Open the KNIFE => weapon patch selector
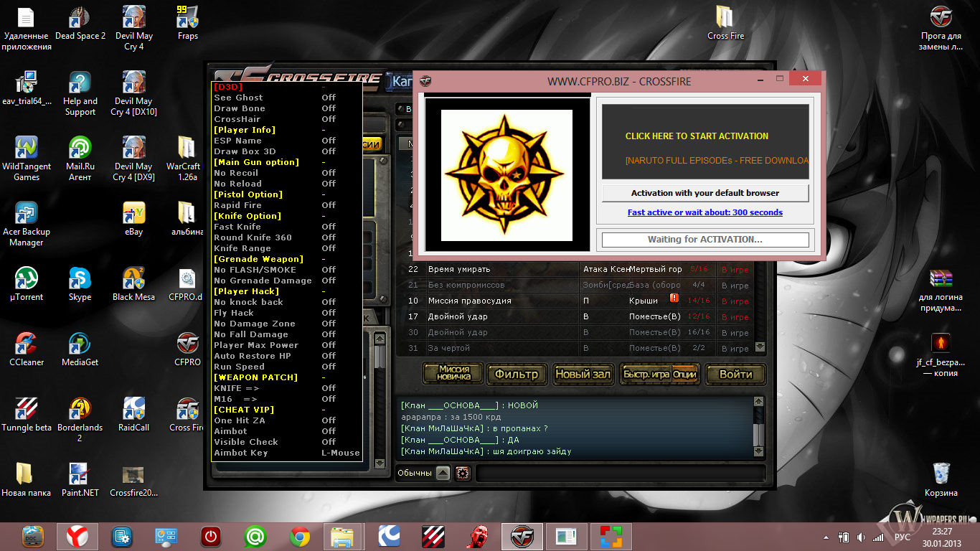This screenshot has width=980, height=551. tap(287, 388)
